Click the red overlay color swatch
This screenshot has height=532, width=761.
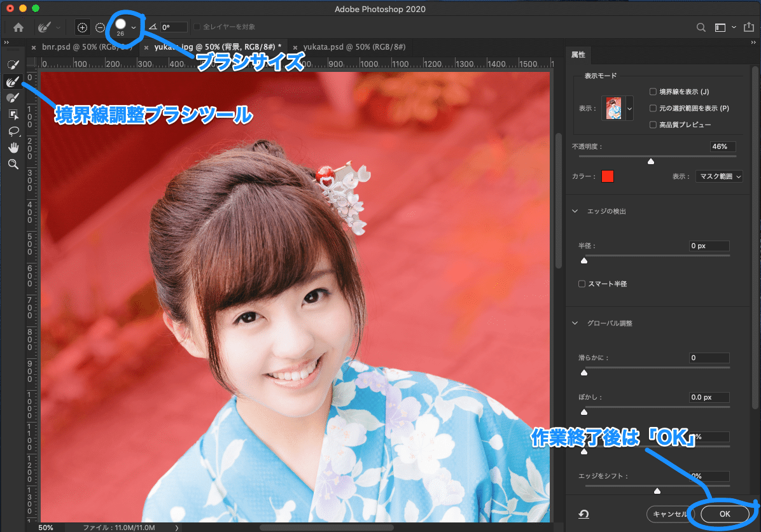607,176
